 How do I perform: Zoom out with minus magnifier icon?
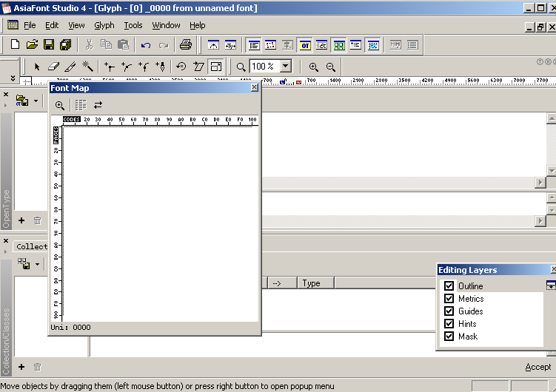point(331,67)
